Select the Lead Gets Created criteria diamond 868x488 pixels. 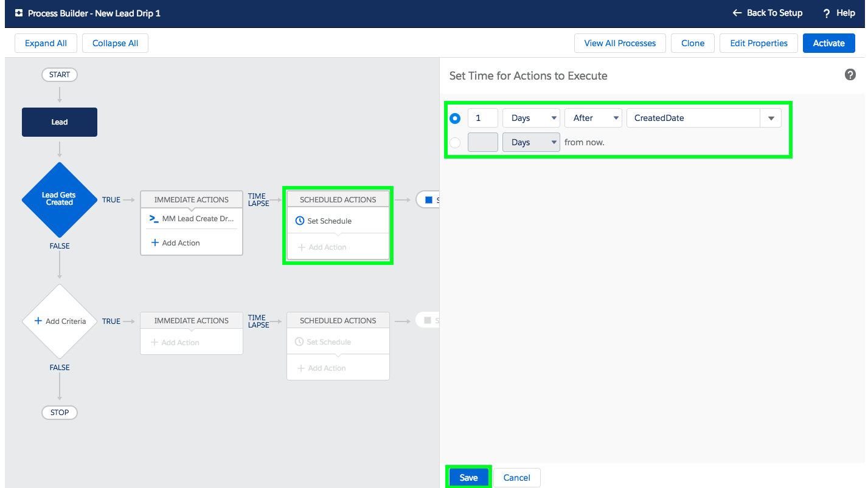60,199
